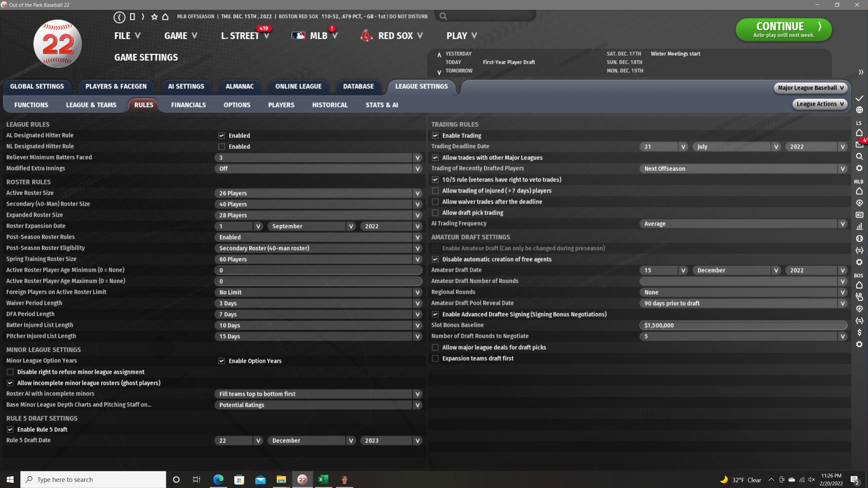Image resolution: width=868 pixels, height=488 pixels.
Task: Open the Global Settings tab
Action: click(37, 86)
